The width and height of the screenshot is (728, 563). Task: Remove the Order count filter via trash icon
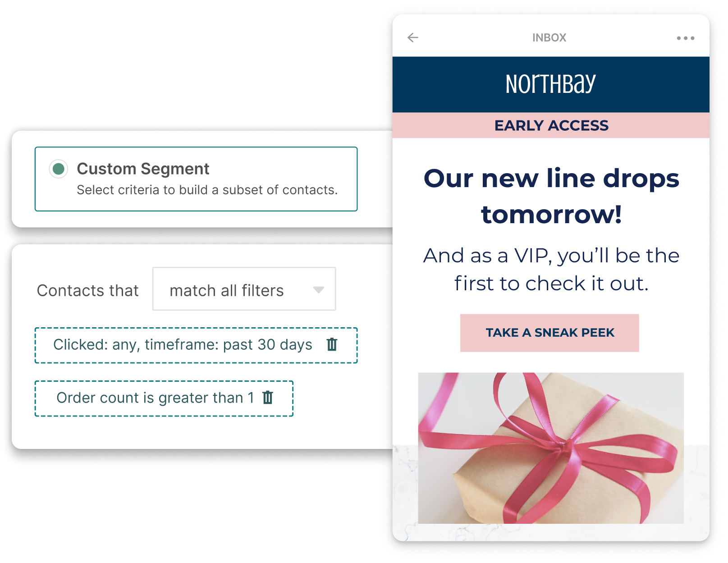click(268, 397)
